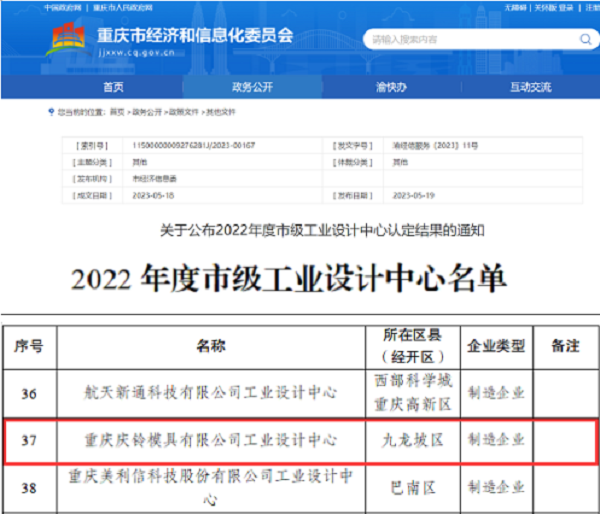Select the 2023-05-18 date value
The height and width of the screenshot is (514, 600).
[x=153, y=196]
